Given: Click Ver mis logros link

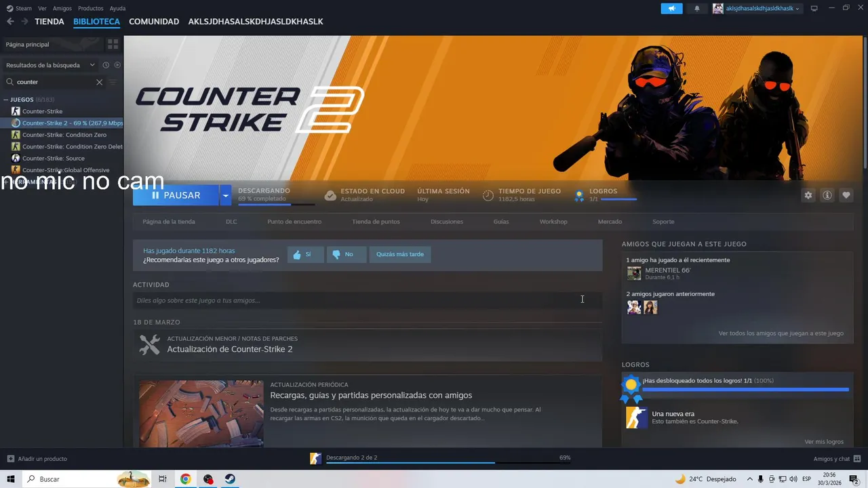Looking at the screenshot, I should [824, 442].
